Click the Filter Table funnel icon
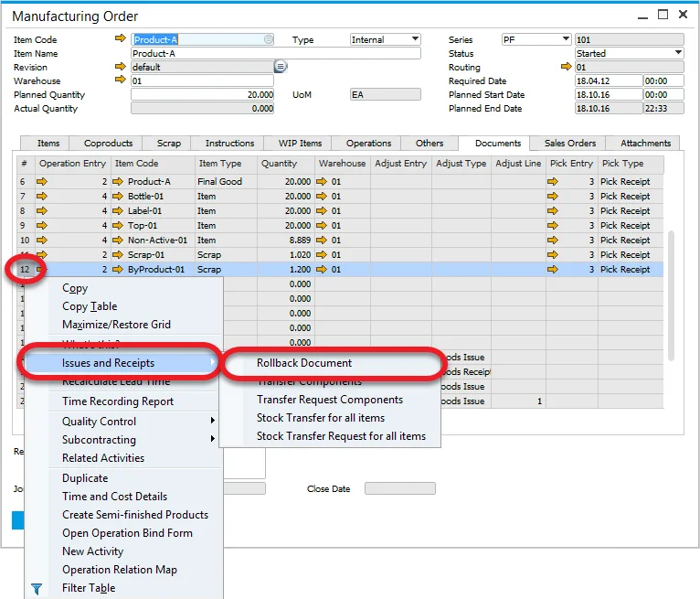Viewport: 700px width, 599px height. (x=37, y=589)
